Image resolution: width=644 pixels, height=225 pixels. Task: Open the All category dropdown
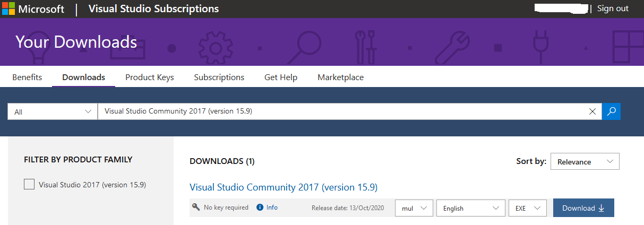pyautogui.click(x=53, y=111)
